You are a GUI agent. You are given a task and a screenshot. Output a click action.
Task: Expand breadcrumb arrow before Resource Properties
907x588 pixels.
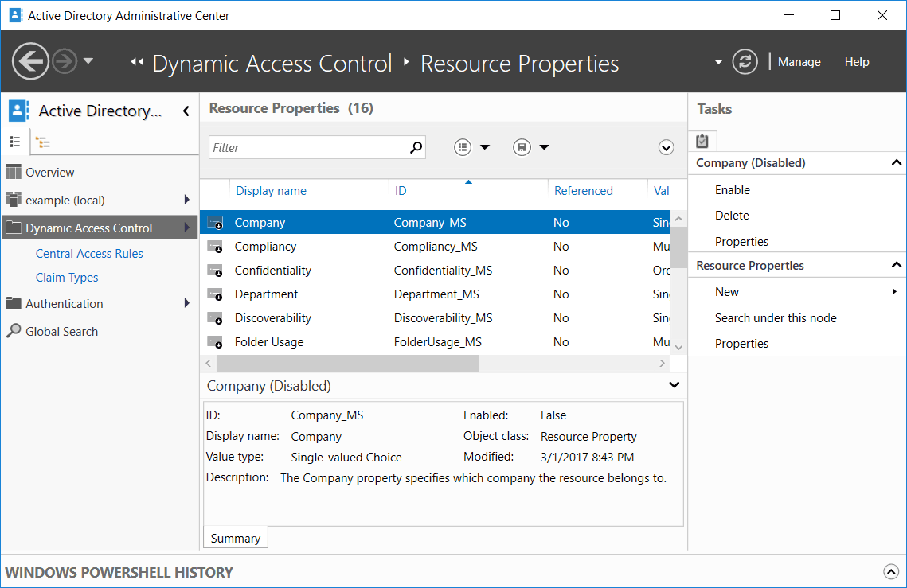pos(406,61)
